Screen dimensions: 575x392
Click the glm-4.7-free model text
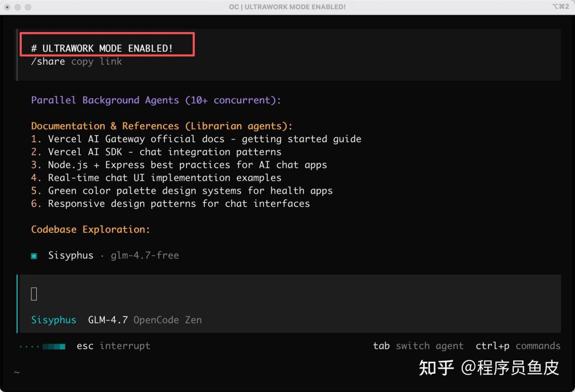tap(145, 255)
